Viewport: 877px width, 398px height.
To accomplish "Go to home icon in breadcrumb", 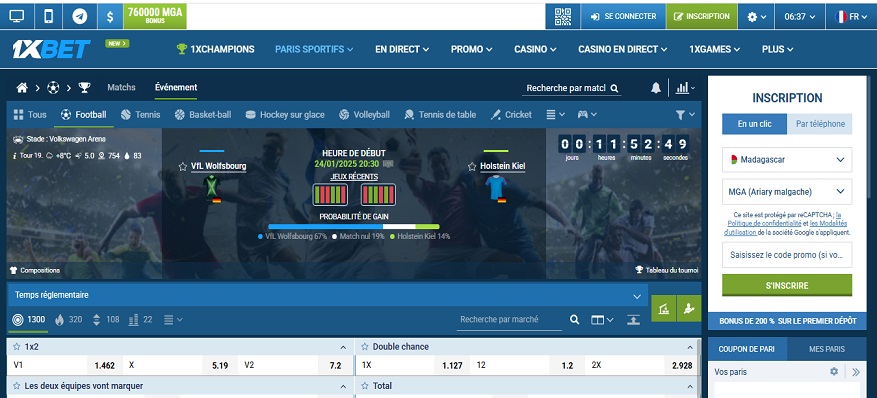I will [x=22, y=88].
